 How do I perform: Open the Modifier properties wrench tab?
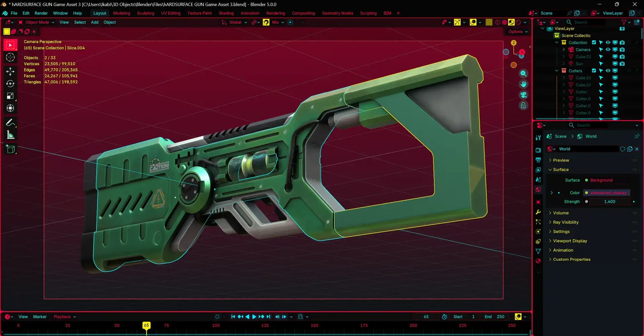[x=538, y=212]
